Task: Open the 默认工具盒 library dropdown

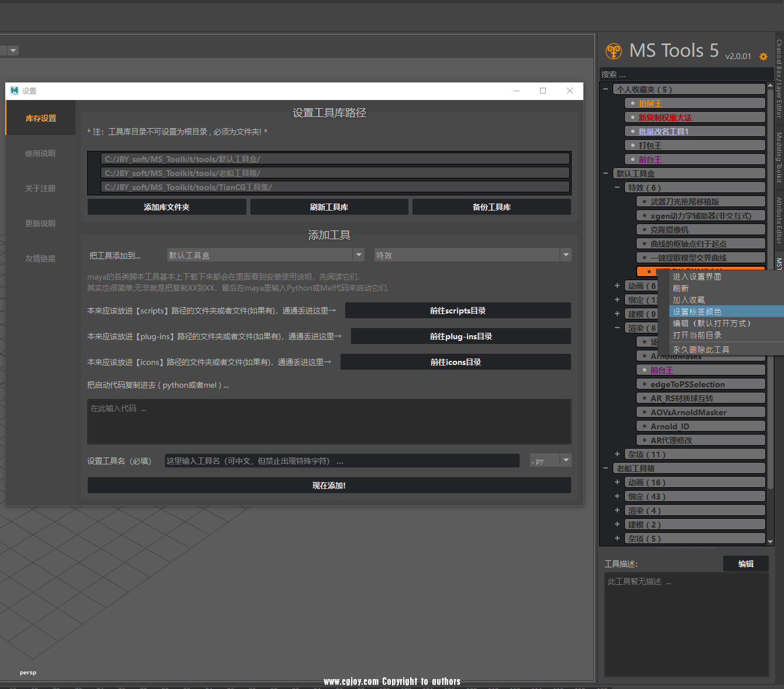Action: 266,255
